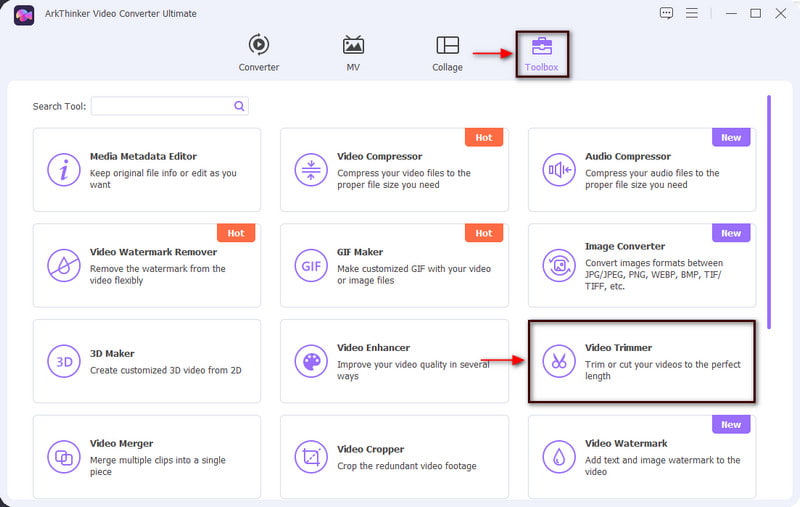
Task: Open the Video Enhancer title
Action: (373, 348)
